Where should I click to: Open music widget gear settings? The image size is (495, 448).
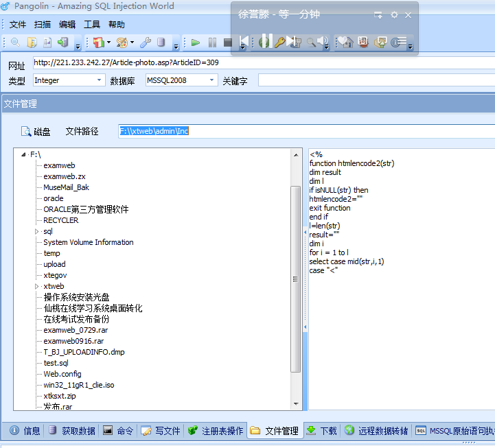point(394,15)
